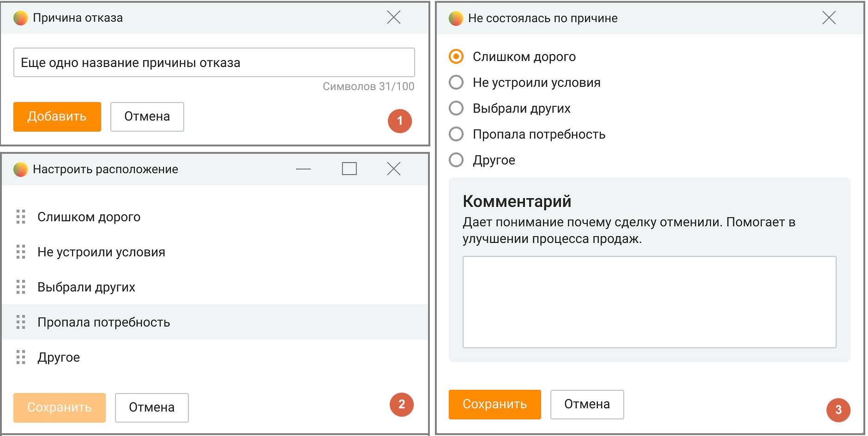The height and width of the screenshot is (436, 868).
Task: Select highlighted Пропала потребность row in layout list
Action: [215, 322]
